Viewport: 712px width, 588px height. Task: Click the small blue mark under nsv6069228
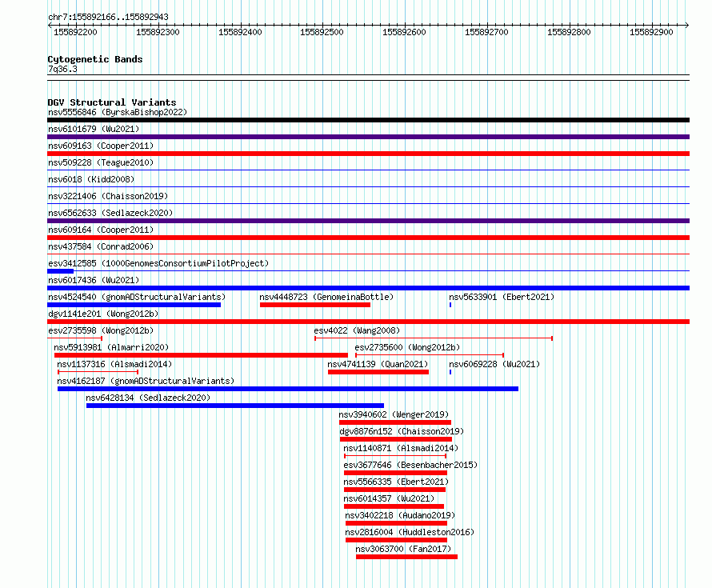coord(450,372)
